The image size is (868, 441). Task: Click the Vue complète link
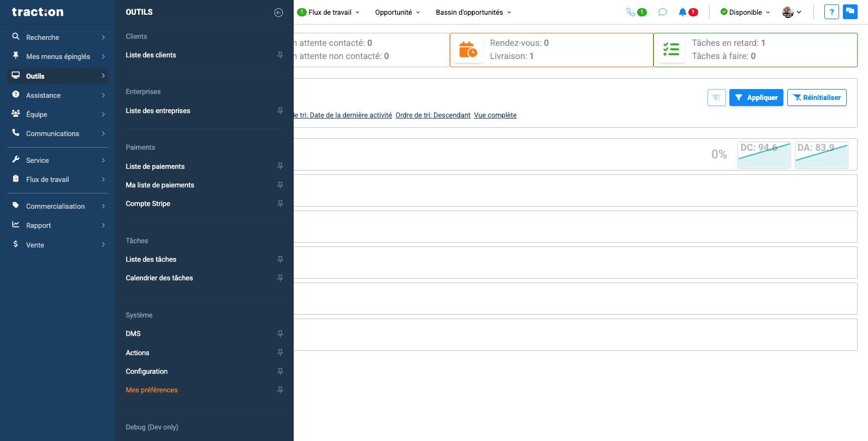pyautogui.click(x=495, y=115)
